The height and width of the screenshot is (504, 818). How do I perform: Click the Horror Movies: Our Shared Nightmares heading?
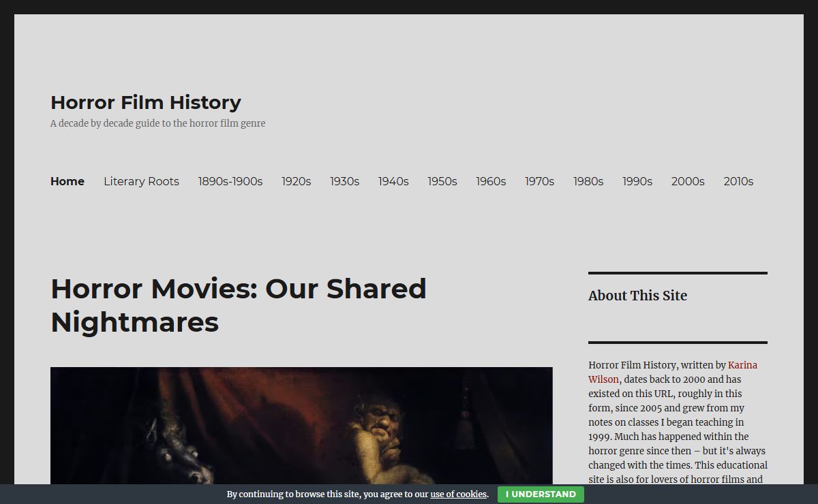pyautogui.click(x=239, y=305)
